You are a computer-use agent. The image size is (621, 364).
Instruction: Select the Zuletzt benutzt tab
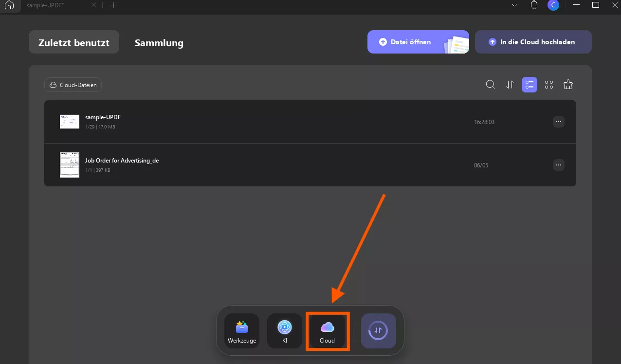74,42
